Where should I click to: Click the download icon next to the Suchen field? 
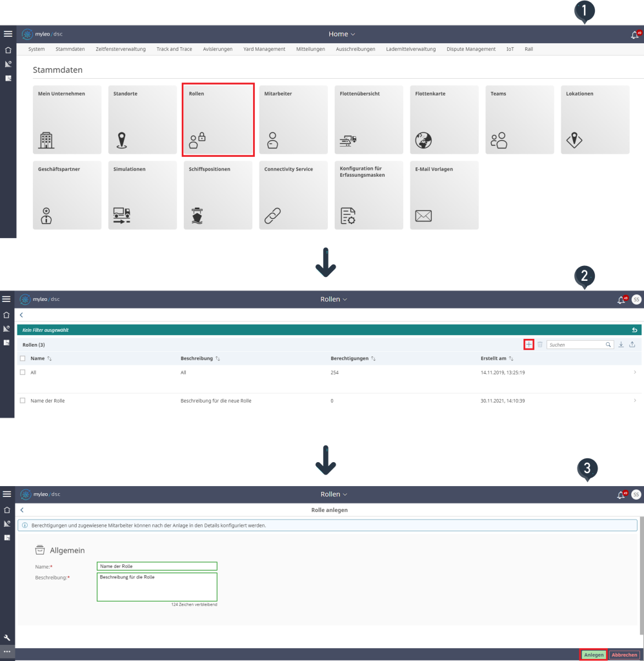click(621, 345)
